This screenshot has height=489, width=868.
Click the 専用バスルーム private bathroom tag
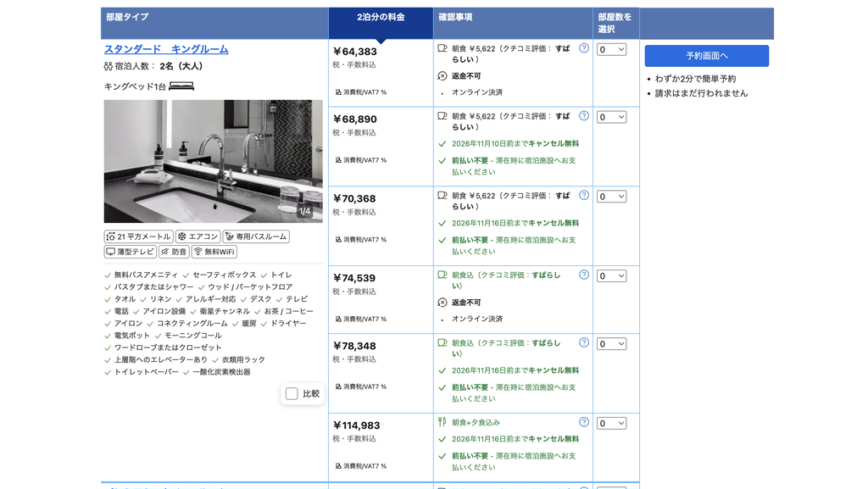pyautogui.click(x=256, y=236)
